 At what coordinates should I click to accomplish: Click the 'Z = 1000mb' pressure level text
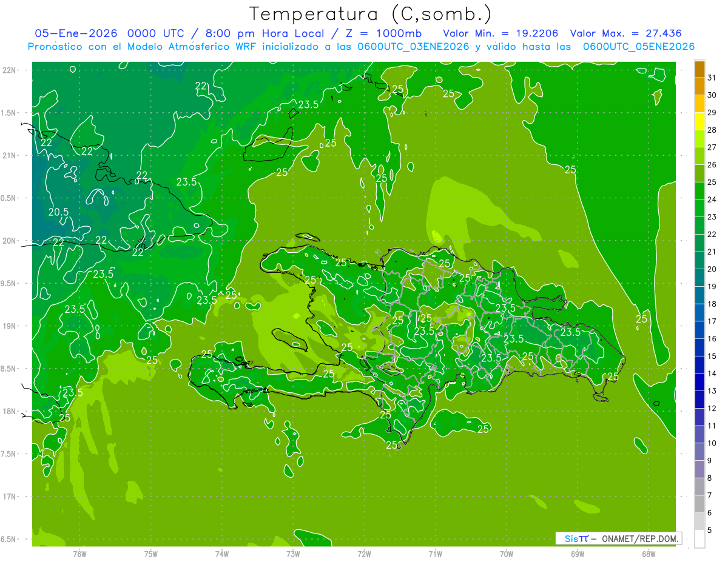(x=383, y=33)
